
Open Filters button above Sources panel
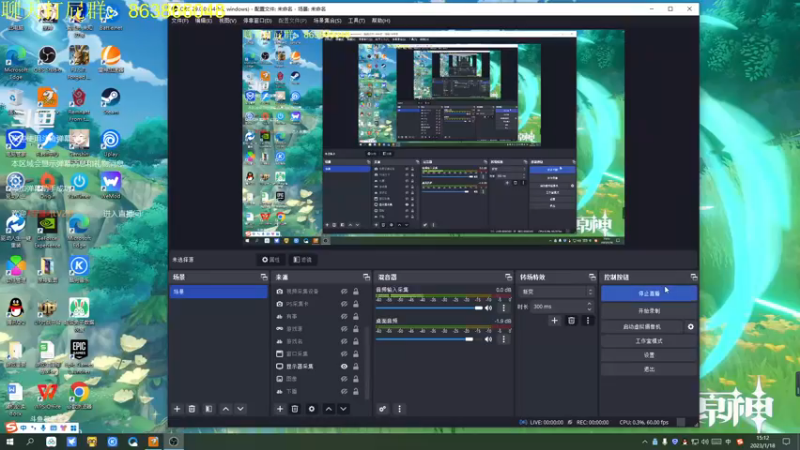[x=303, y=260]
